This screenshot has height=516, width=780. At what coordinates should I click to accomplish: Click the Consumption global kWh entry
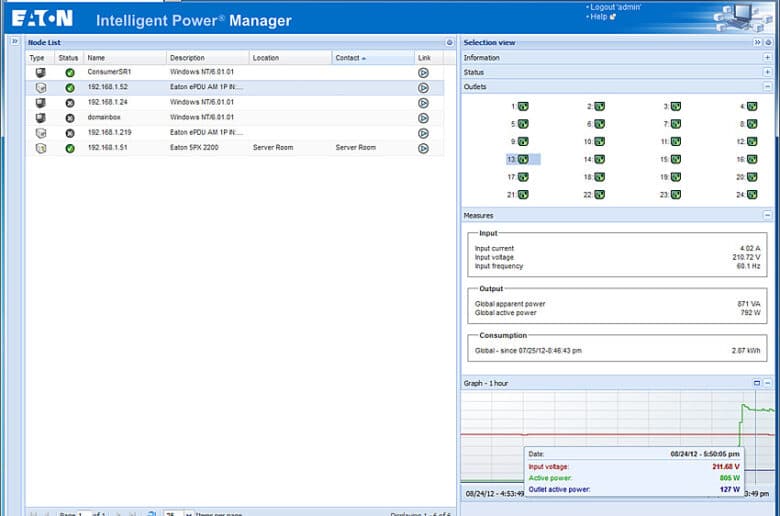617,351
